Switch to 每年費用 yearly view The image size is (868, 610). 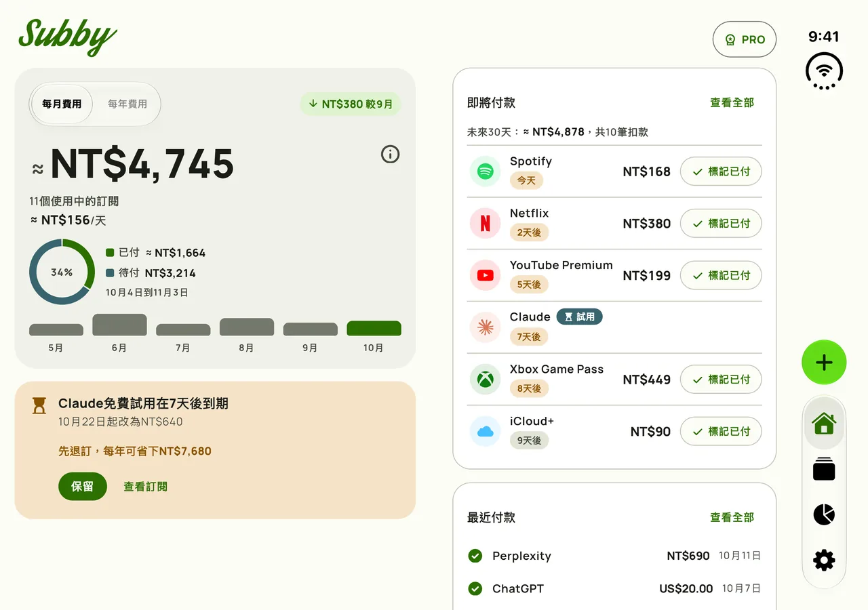coord(127,104)
